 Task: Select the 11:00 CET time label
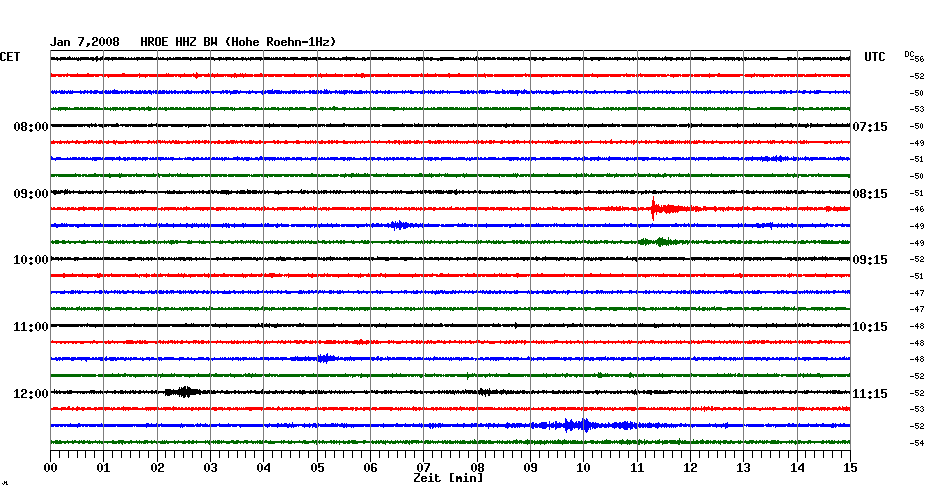pyautogui.click(x=31, y=327)
